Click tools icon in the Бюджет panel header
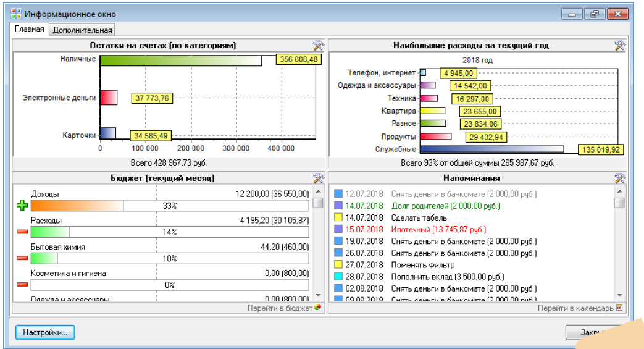The image size is (644, 349). coord(319,178)
